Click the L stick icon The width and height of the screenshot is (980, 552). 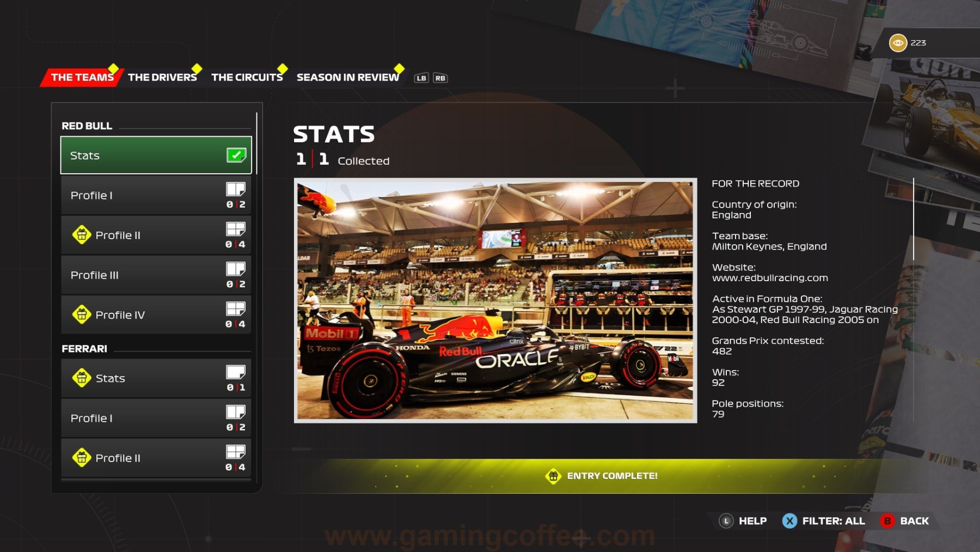[726, 521]
